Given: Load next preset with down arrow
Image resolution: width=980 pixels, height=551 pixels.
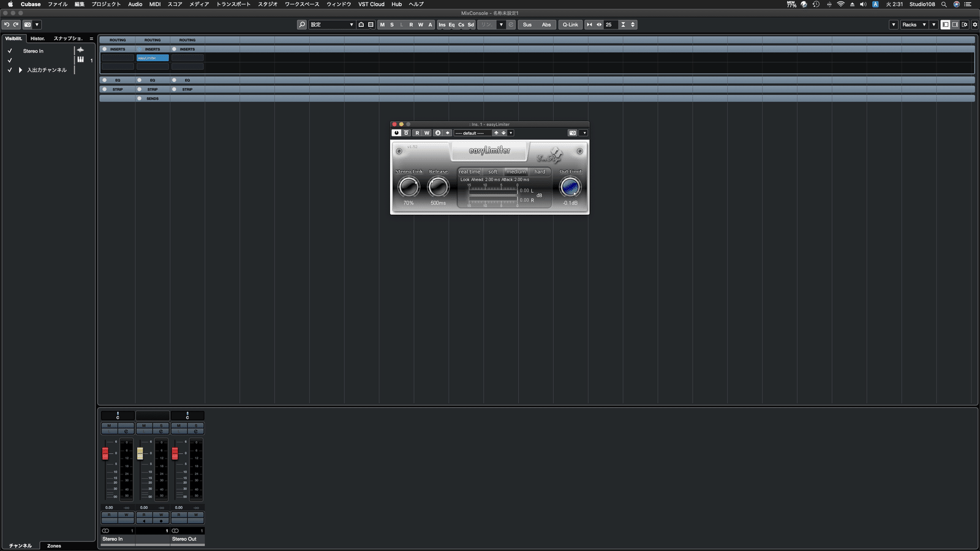Looking at the screenshot, I should [x=503, y=133].
